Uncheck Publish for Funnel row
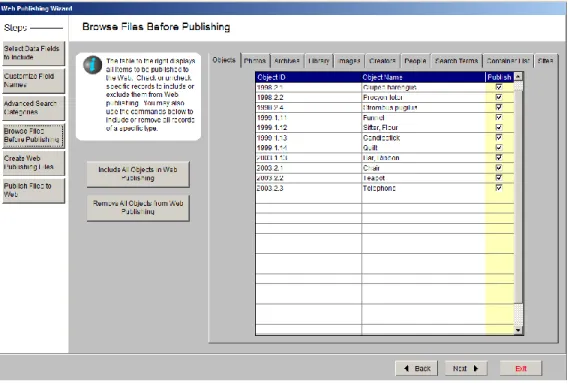 499,117
